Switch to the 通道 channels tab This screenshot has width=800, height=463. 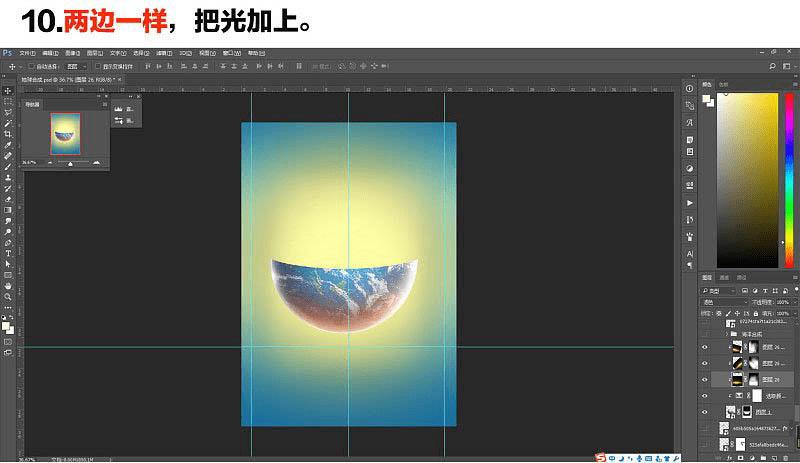pyautogui.click(x=724, y=277)
